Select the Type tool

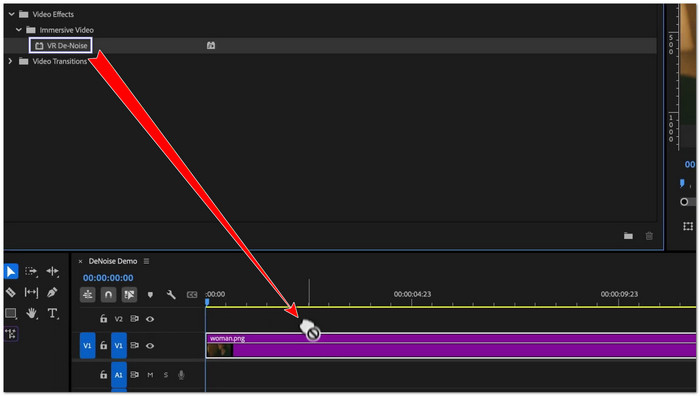[x=53, y=313]
